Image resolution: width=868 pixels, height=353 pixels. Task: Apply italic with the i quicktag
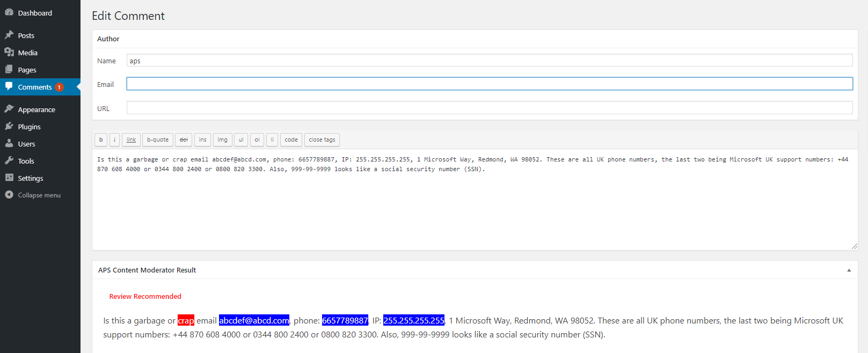pos(114,139)
